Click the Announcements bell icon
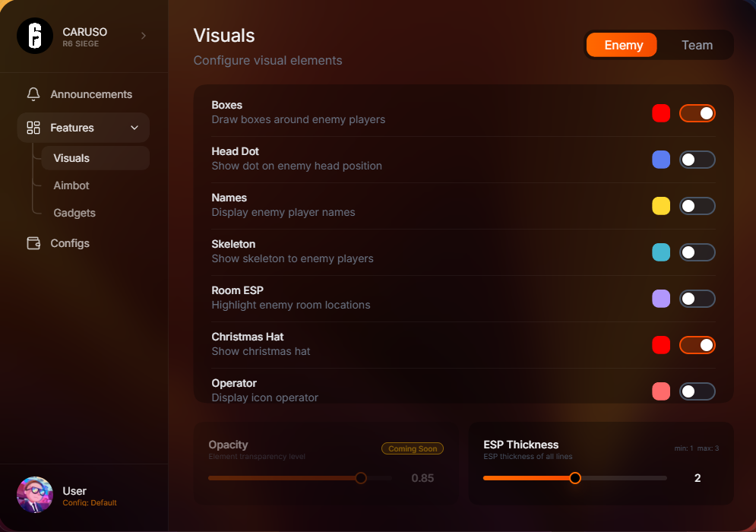This screenshot has height=532, width=756. pos(33,94)
